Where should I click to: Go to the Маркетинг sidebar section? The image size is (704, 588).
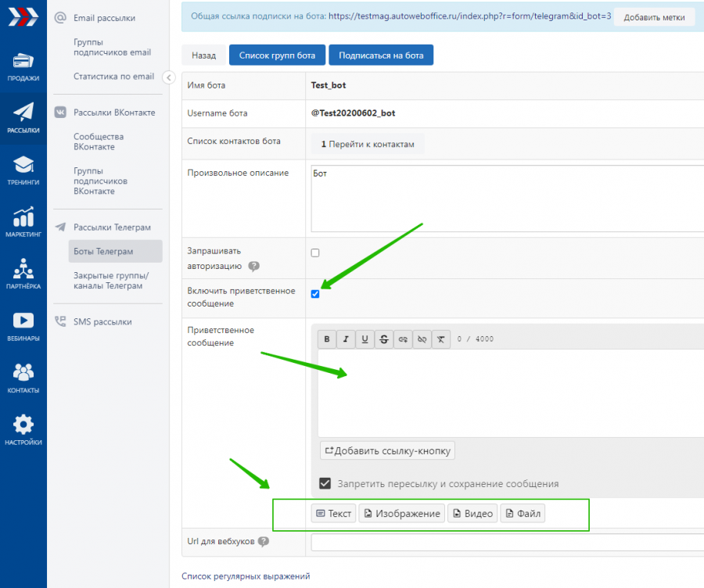click(23, 222)
